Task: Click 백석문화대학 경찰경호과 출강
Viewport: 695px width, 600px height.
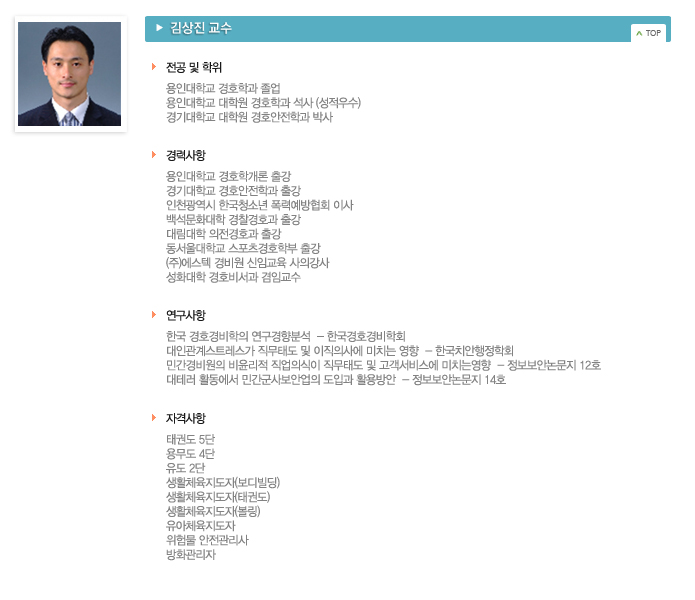Action: pyautogui.click(x=233, y=219)
